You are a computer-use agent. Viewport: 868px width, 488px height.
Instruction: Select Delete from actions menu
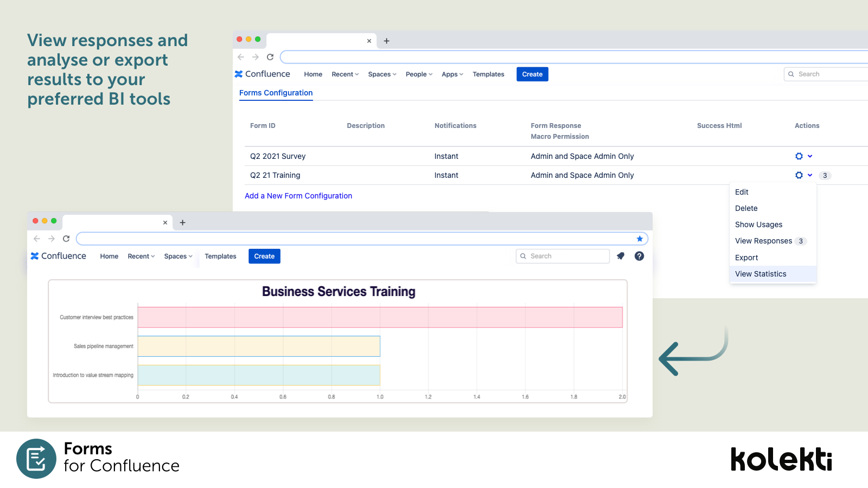(773, 208)
